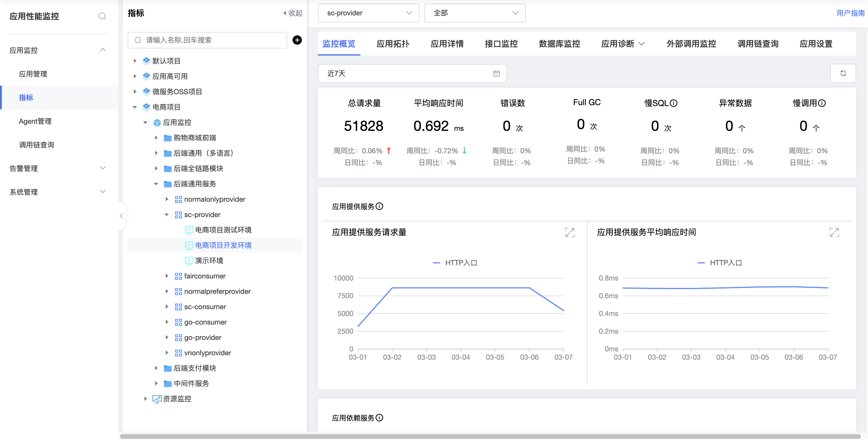Click the search magnifier icon beside 应用性能监控
The image size is (868, 440).
tap(102, 16)
